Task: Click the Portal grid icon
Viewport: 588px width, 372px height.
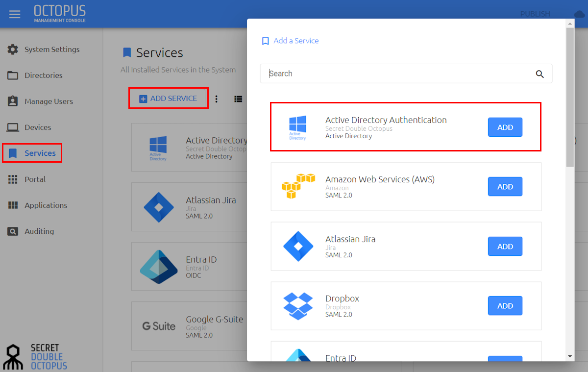Action: point(13,179)
